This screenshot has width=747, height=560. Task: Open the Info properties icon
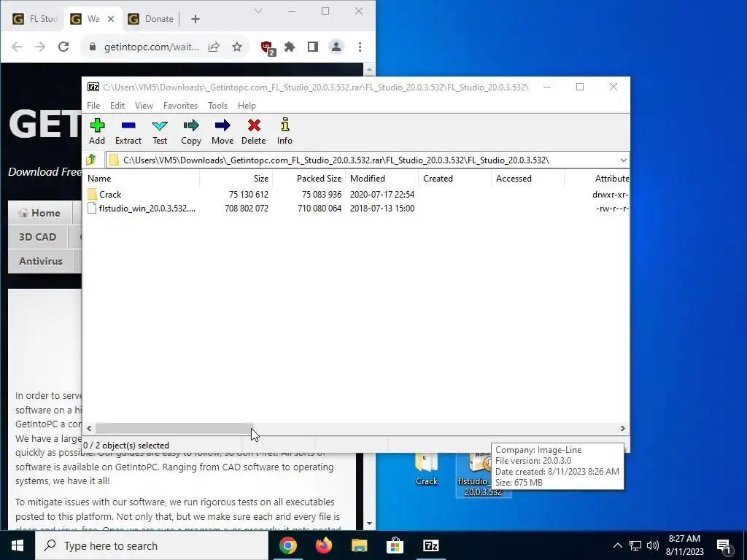(x=285, y=131)
